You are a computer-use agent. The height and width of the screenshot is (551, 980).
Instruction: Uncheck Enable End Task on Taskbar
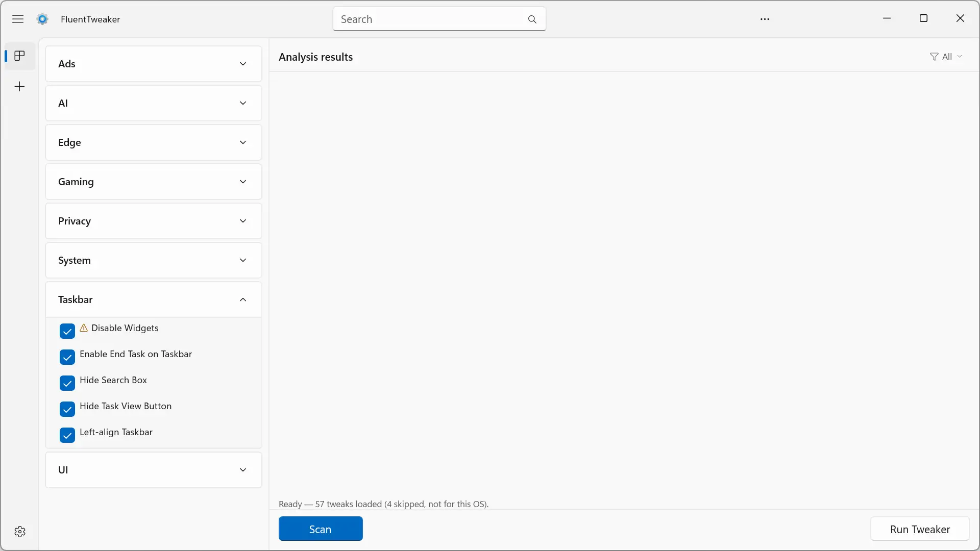tap(67, 357)
